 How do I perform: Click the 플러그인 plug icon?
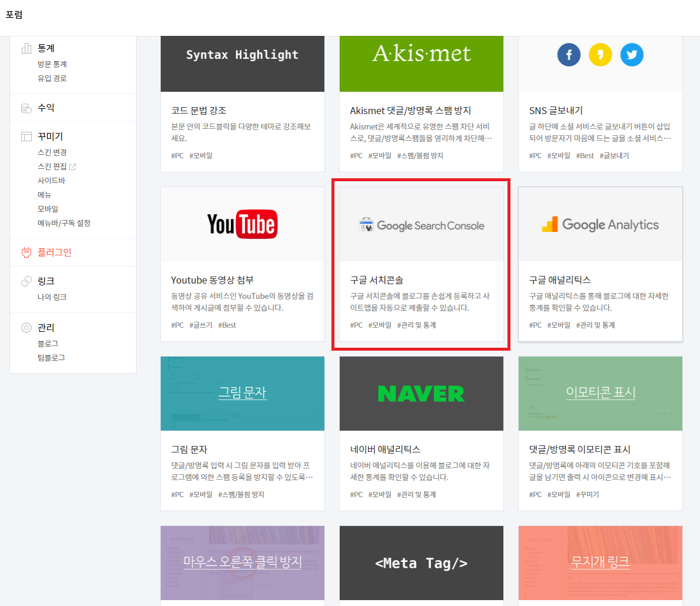(26, 252)
